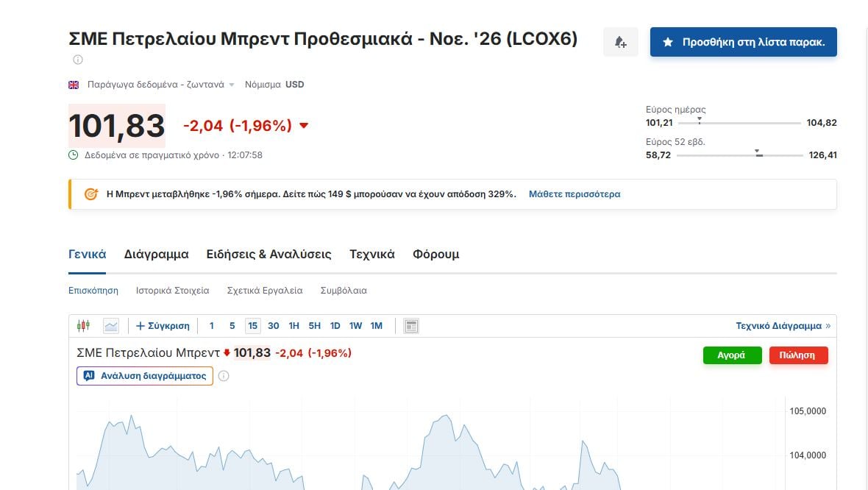Select the 15 minute chart interval
This screenshot has height=490, width=868.
coord(252,326)
